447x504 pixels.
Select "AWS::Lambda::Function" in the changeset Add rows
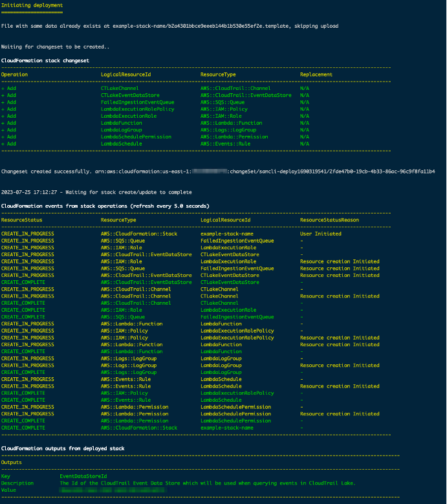(x=232, y=123)
